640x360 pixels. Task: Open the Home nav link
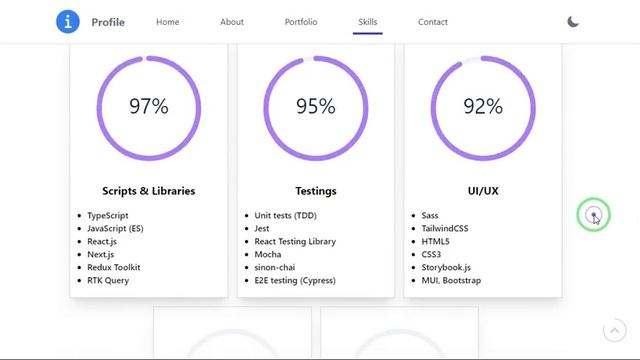coord(167,22)
